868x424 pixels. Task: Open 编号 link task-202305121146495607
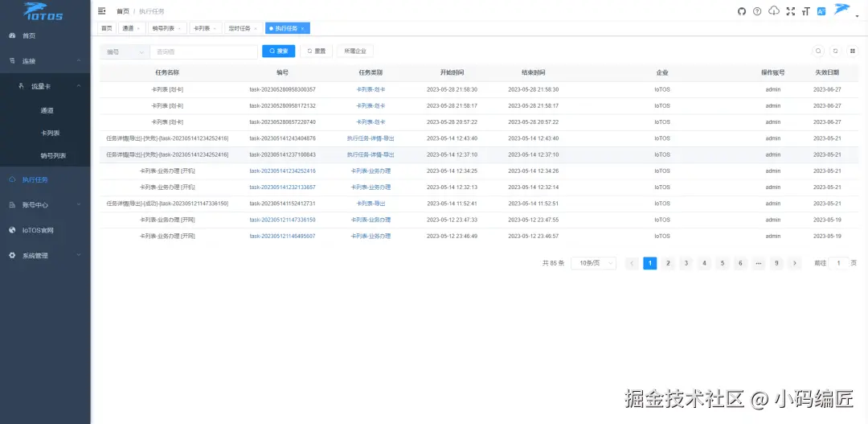(x=282, y=236)
